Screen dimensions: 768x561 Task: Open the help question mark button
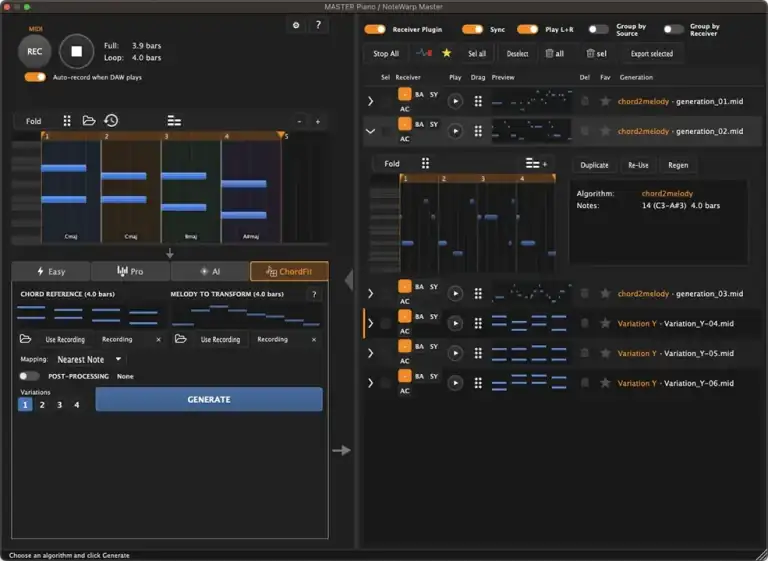click(x=318, y=25)
